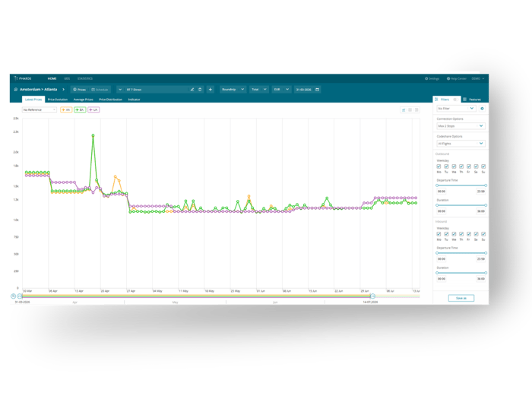
Task: Switch to the Average Prices tab
Action: pyautogui.click(x=83, y=100)
